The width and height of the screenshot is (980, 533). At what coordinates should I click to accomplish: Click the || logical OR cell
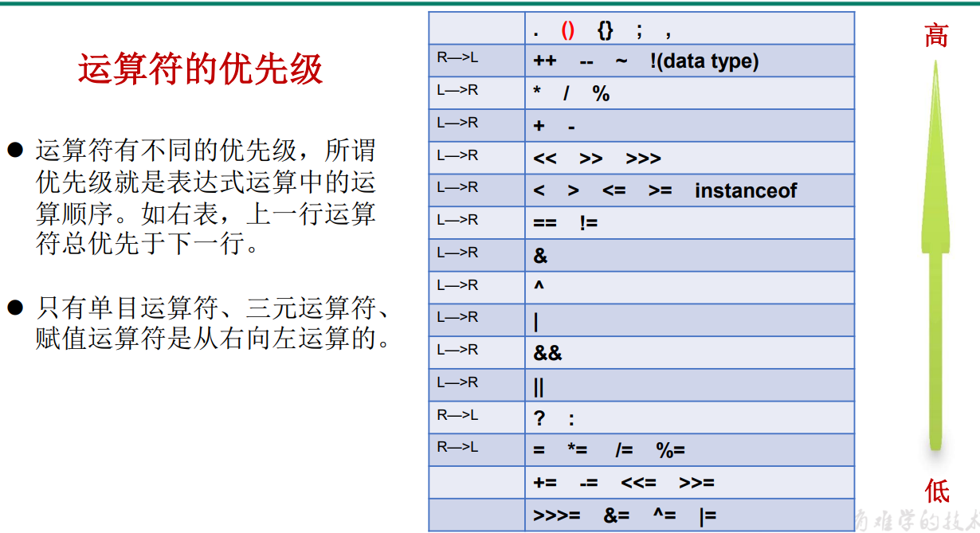point(690,386)
